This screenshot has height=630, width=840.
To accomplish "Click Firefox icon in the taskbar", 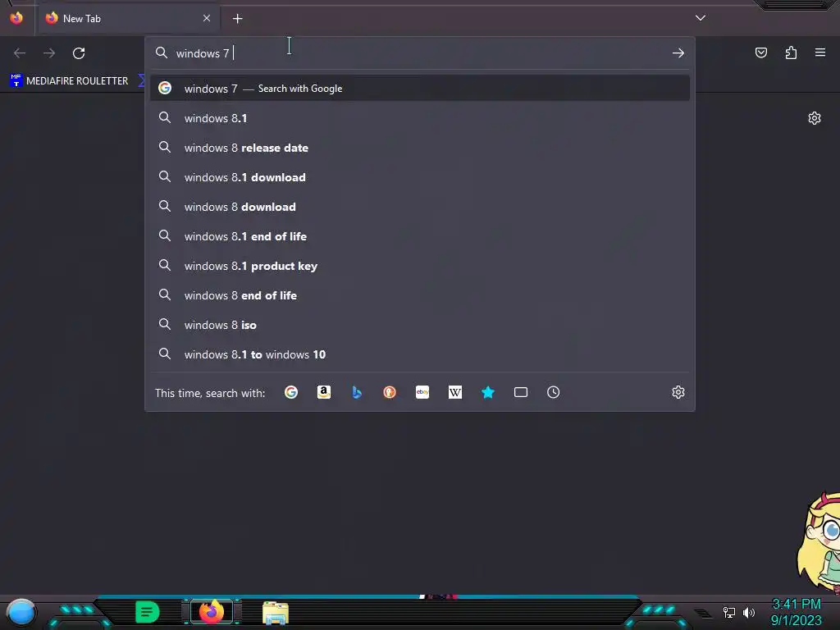I will click(x=212, y=612).
